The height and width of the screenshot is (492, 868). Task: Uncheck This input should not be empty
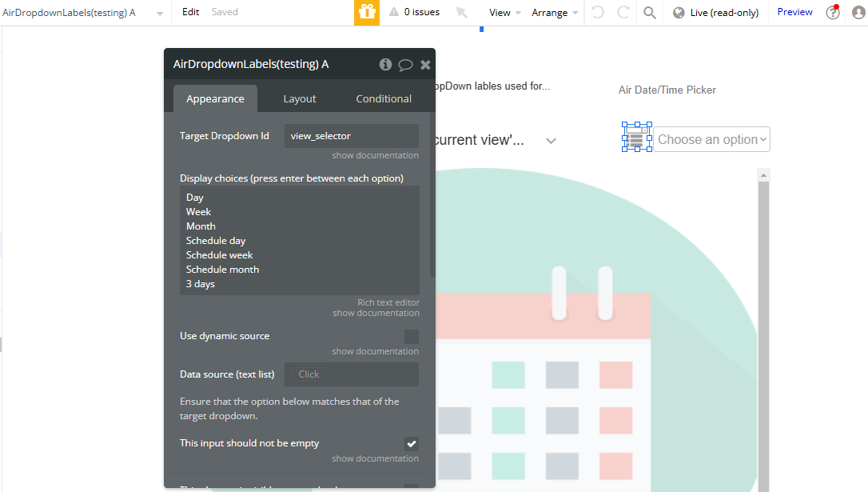coord(411,444)
